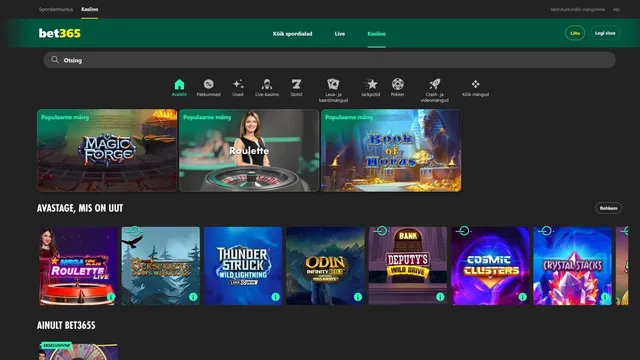Show info icon on Crystal Stacks tile
The width and height of the screenshot is (640, 360).
pyautogui.click(x=605, y=297)
